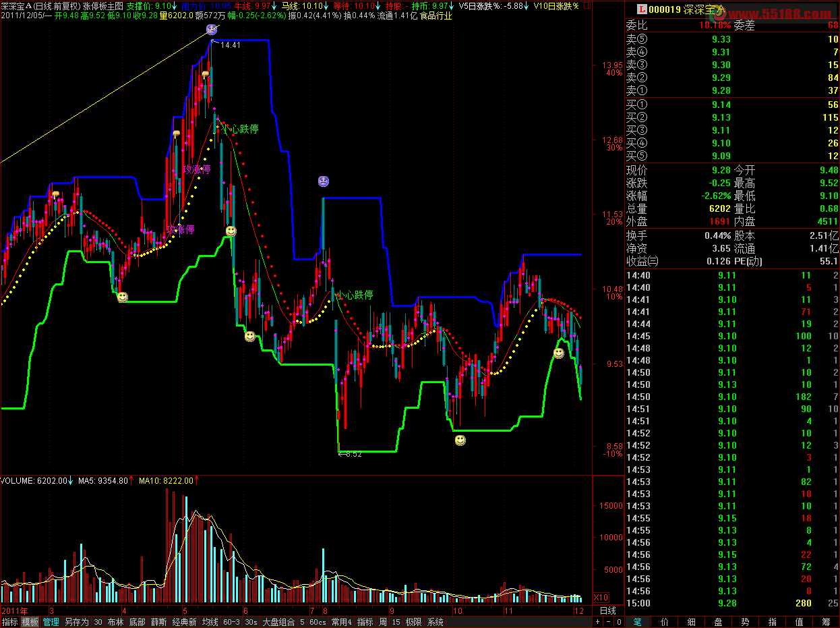Click the lowest smiley under the October candles
840x628 pixels.
click(460, 440)
